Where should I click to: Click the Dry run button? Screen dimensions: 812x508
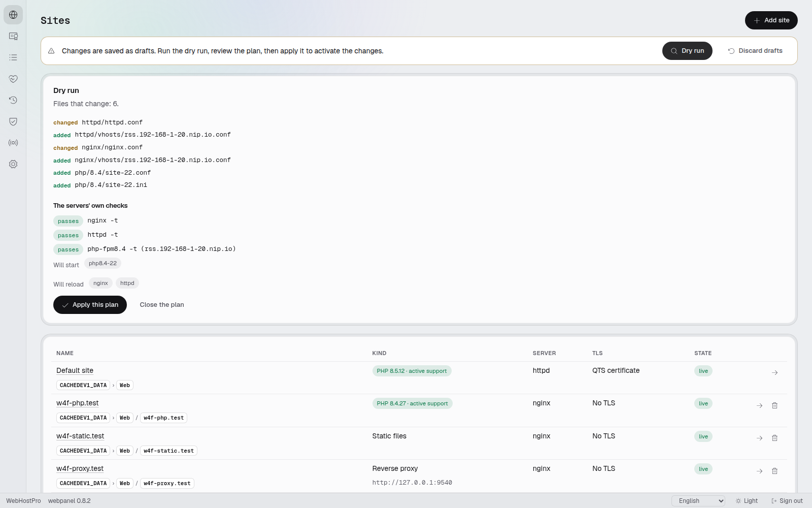[x=687, y=51]
